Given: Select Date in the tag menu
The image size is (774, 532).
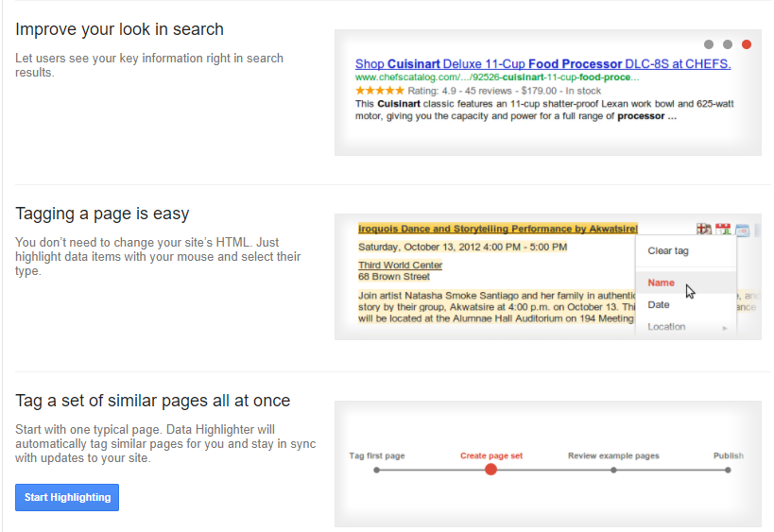Looking at the screenshot, I should tap(659, 304).
